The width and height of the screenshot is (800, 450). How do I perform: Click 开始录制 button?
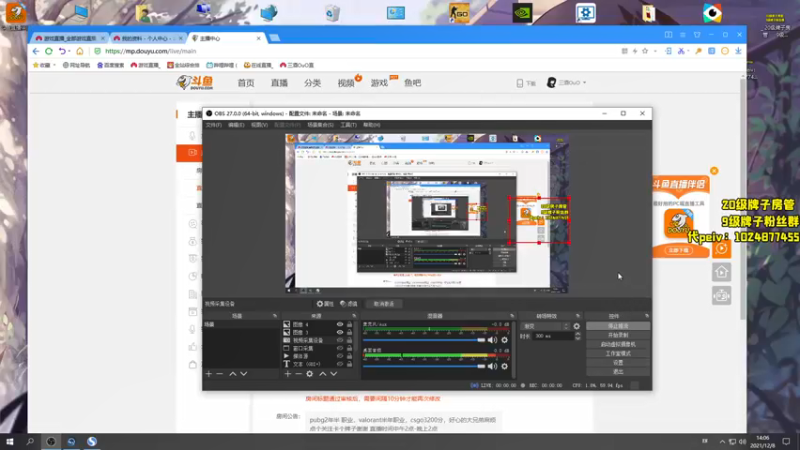click(x=618, y=335)
